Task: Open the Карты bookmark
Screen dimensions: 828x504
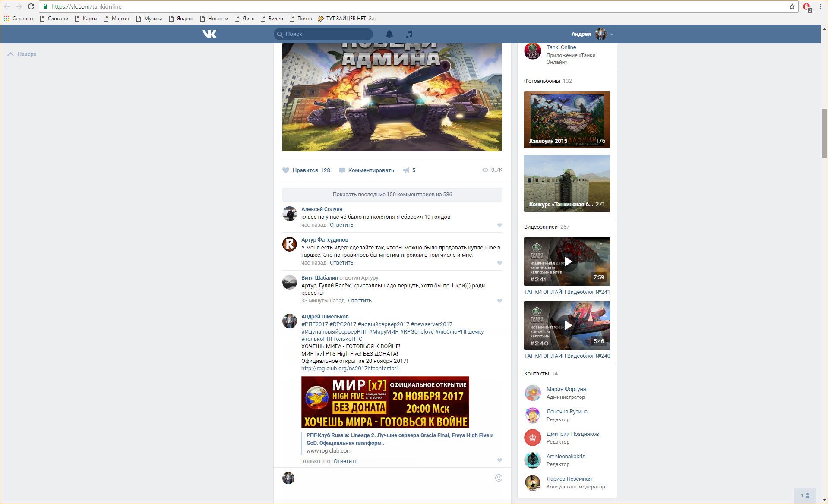Action: coord(86,19)
